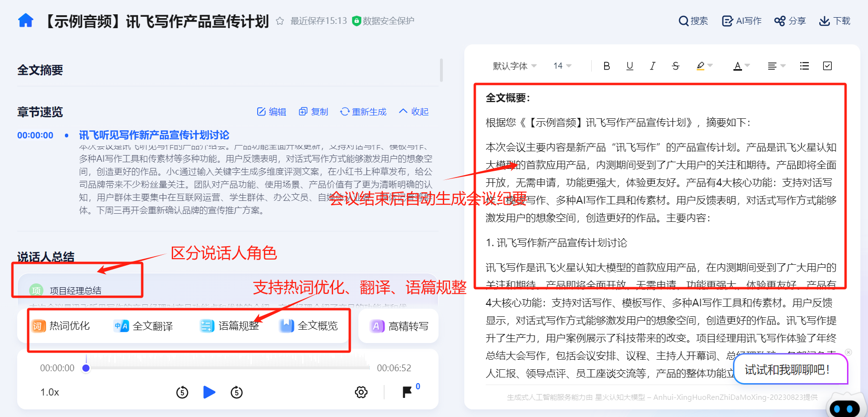This screenshot has height=417, width=868.
Task: Click the end time 00:06:52
Action: click(x=394, y=368)
